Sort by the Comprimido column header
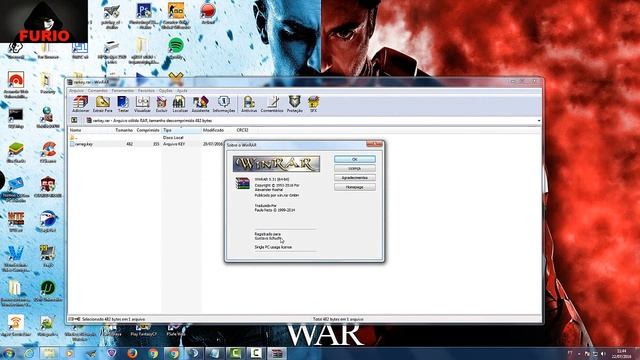Image resolution: width=640 pixels, height=360 pixels. coord(148,130)
